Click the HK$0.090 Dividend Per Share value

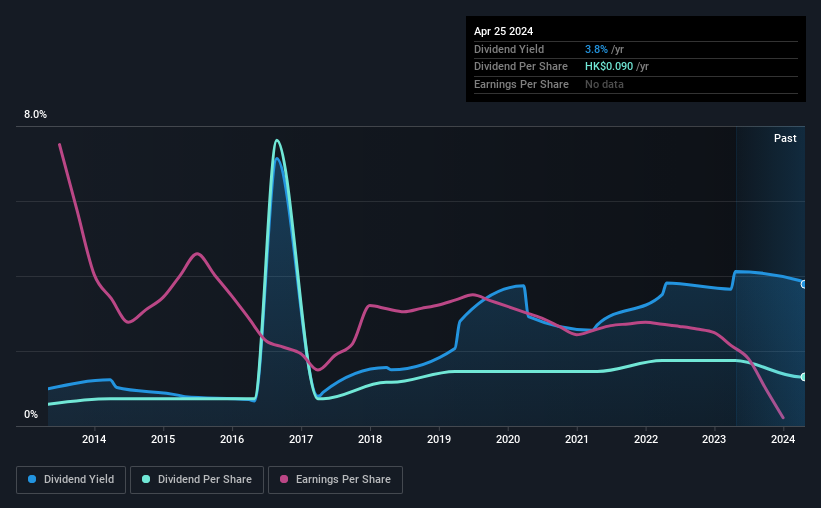pos(609,67)
